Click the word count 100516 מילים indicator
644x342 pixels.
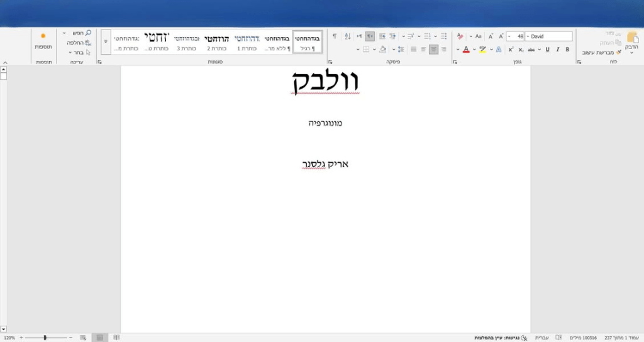pos(581,338)
